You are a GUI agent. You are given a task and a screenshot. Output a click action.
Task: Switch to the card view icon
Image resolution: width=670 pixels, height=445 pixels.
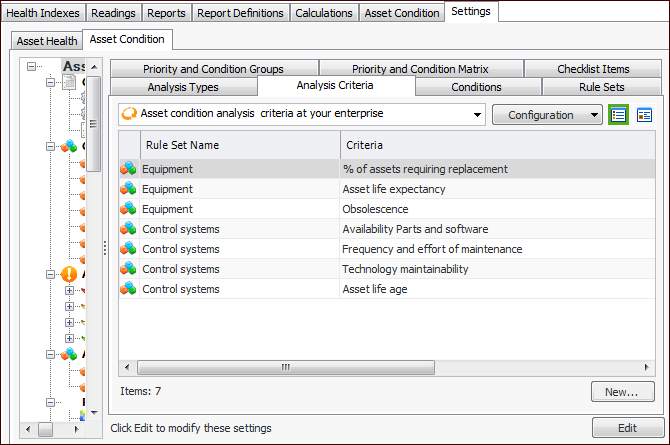[645, 115]
